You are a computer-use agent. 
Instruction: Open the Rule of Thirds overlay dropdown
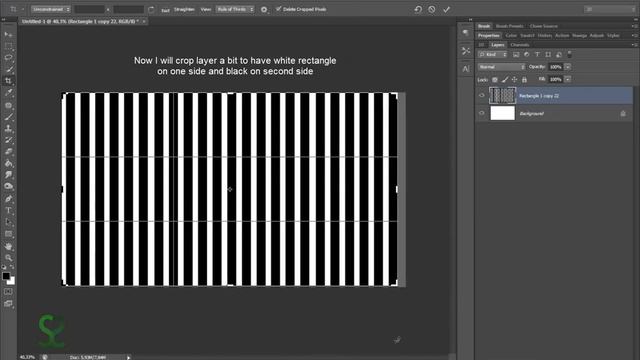235,9
